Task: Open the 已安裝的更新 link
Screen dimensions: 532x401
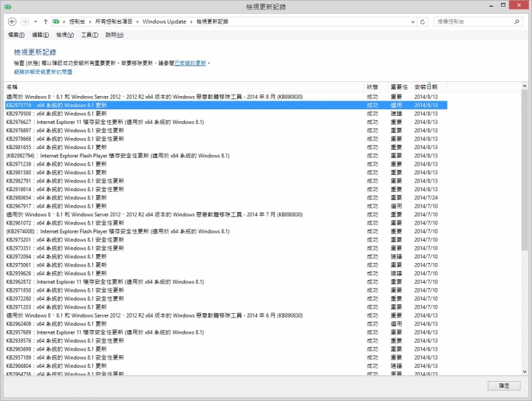Action: 191,63
